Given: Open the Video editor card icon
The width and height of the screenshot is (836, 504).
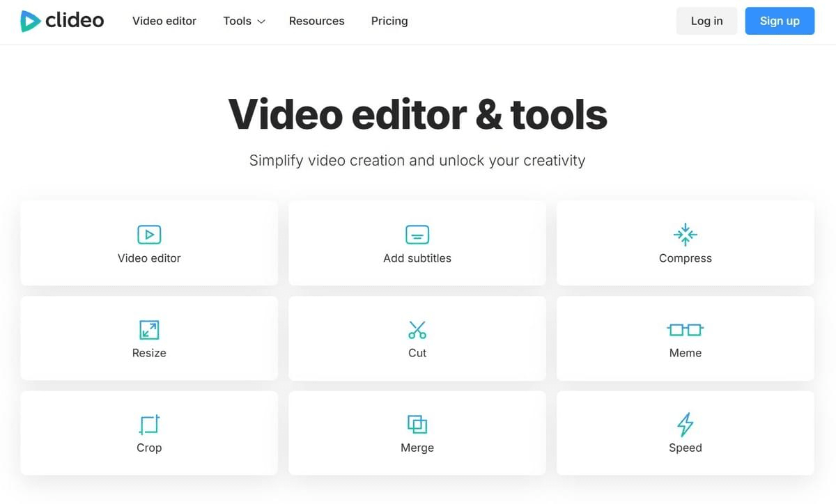Looking at the screenshot, I should click(x=149, y=235).
